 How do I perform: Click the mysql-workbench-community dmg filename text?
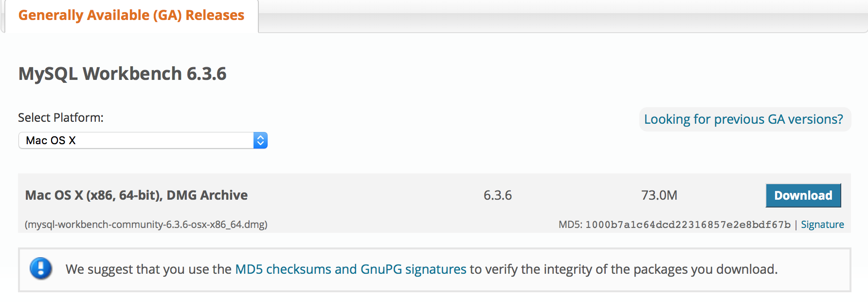(146, 225)
